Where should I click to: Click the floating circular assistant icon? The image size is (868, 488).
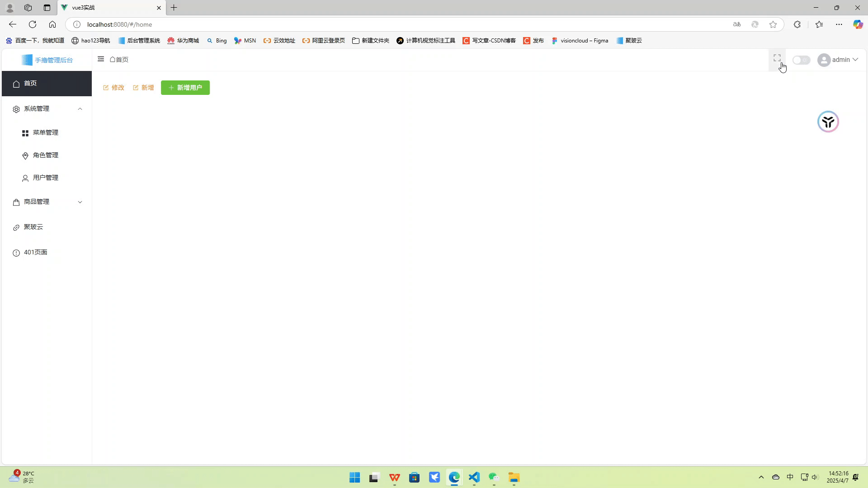pos(828,122)
